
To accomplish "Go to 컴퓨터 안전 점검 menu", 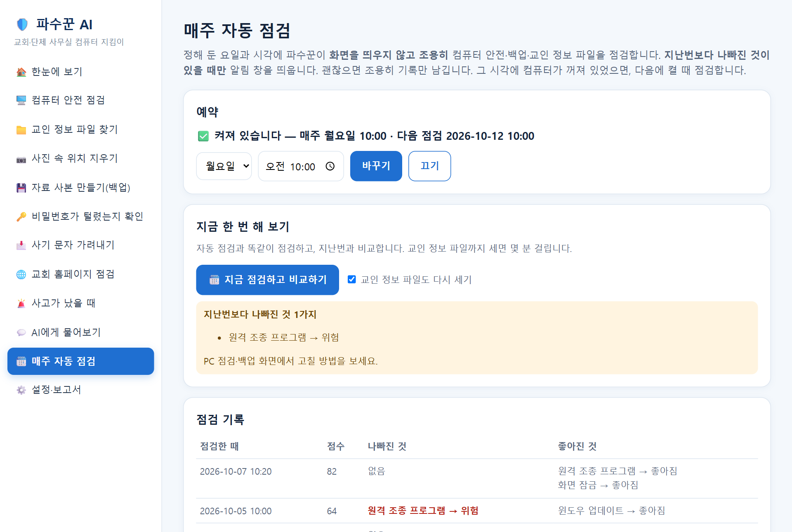I will point(80,100).
